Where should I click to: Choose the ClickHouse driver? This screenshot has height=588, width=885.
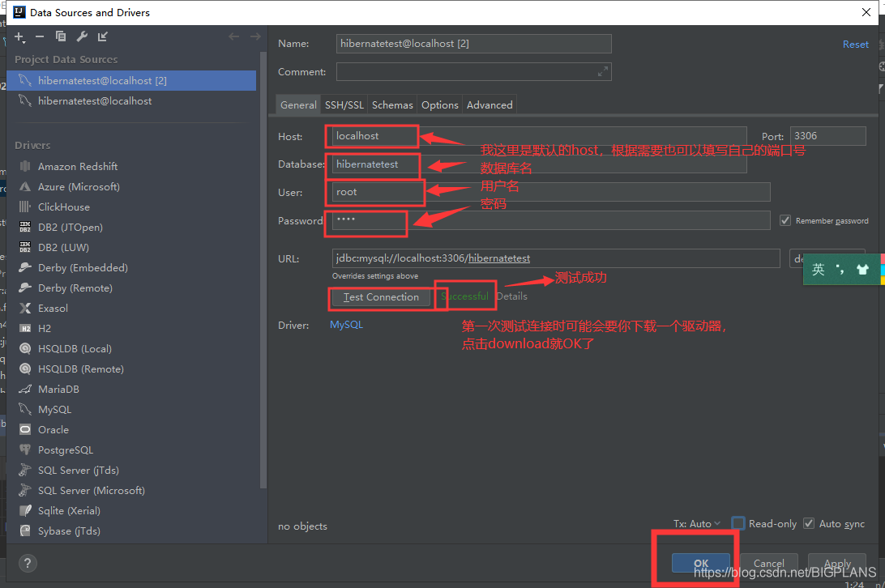[x=64, y=207]
